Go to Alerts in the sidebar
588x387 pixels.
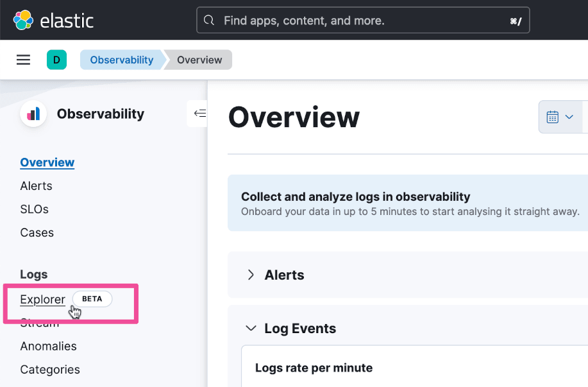(36, 186)
